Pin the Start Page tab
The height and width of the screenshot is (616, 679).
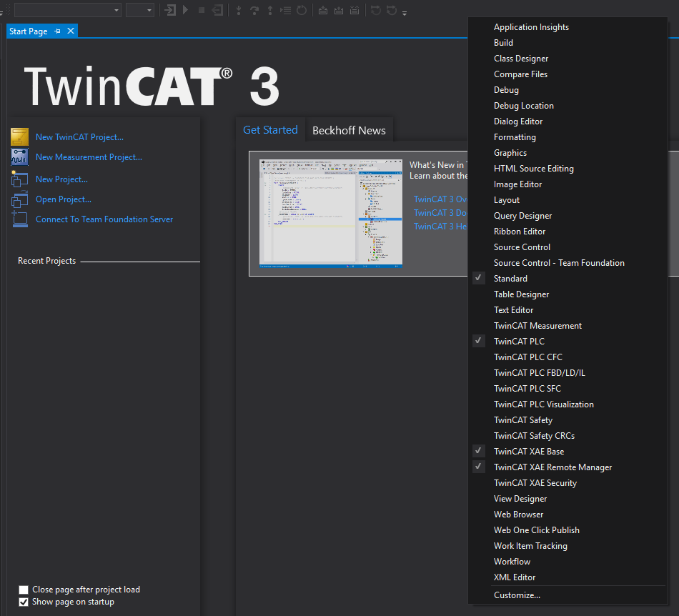pyautogui.click(x=57, y=31)
